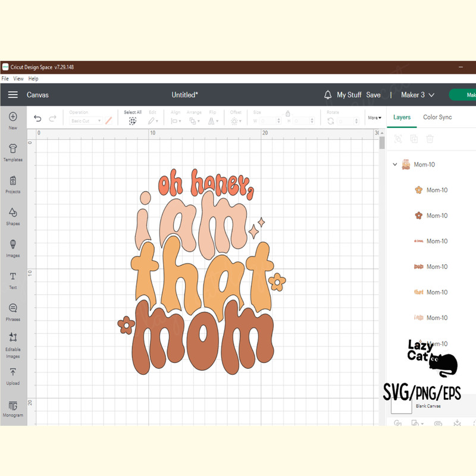This screenshot has height=476, width=476.
Task: Collapse the Mom-10 layer group
Action: click(395, 165)
